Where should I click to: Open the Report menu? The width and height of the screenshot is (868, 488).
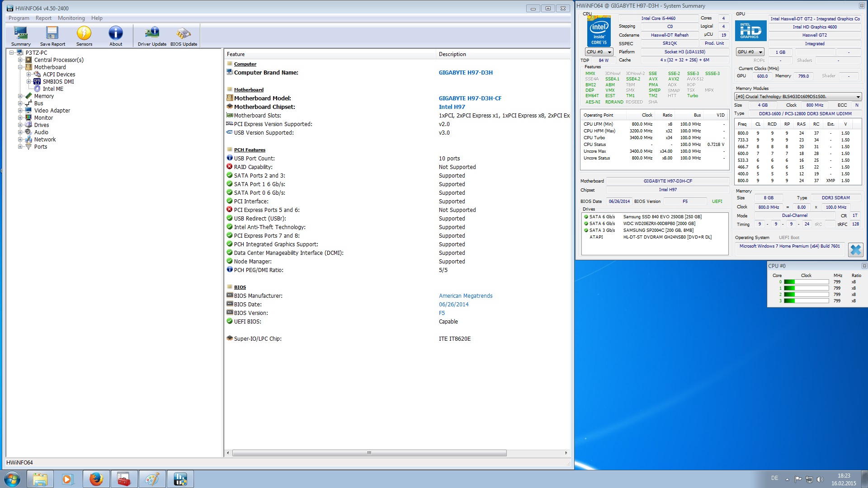[x=43, y=18]
